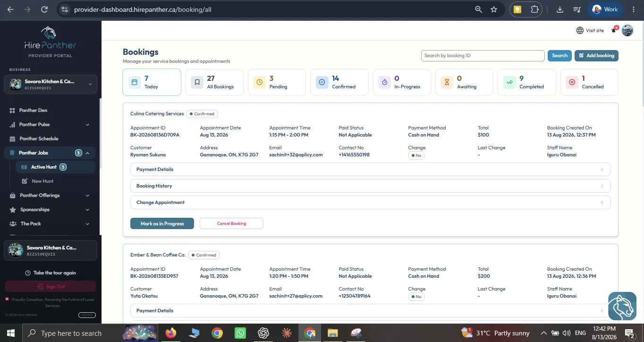The width and height of the screenshot is (644, 342).
Task: Open Chrome Work profile button
Action: 606,9
